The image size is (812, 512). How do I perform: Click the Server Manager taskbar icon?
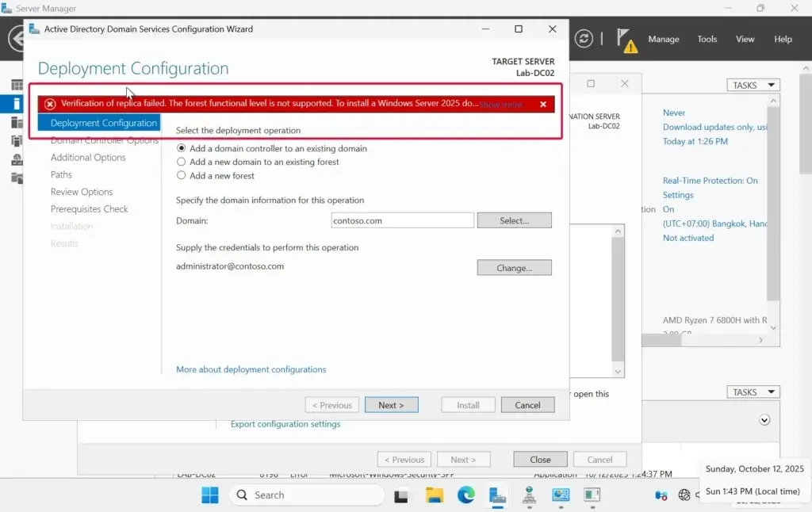pos(497,495)
